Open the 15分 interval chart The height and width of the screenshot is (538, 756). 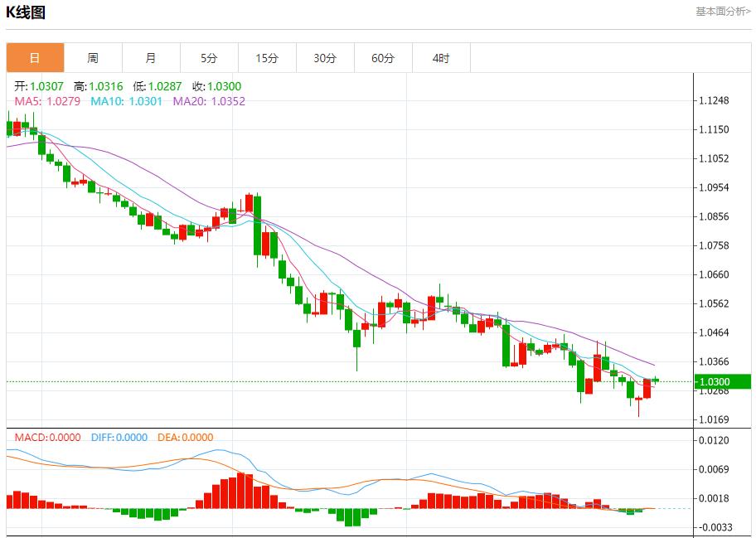(267, 58)
